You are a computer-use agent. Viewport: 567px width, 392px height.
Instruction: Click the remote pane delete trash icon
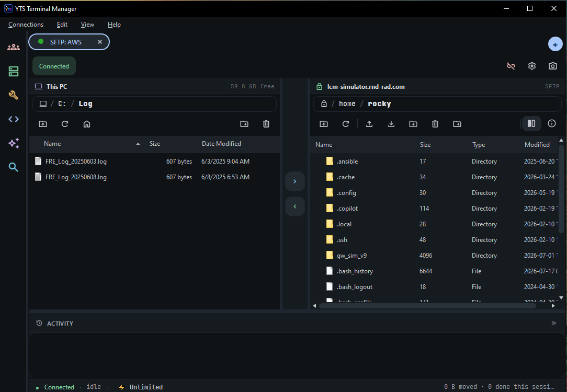point(435,124)
